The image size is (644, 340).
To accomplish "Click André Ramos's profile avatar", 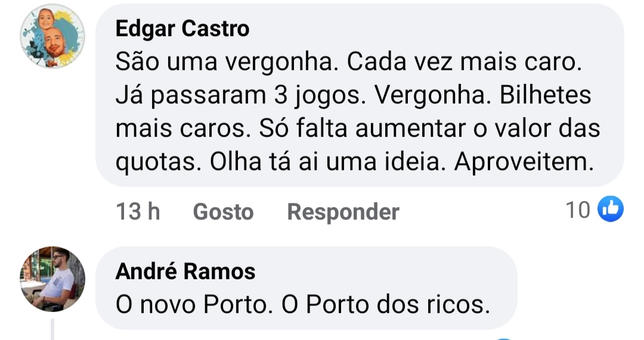I will pyautogui.click(x=52, y=279).
